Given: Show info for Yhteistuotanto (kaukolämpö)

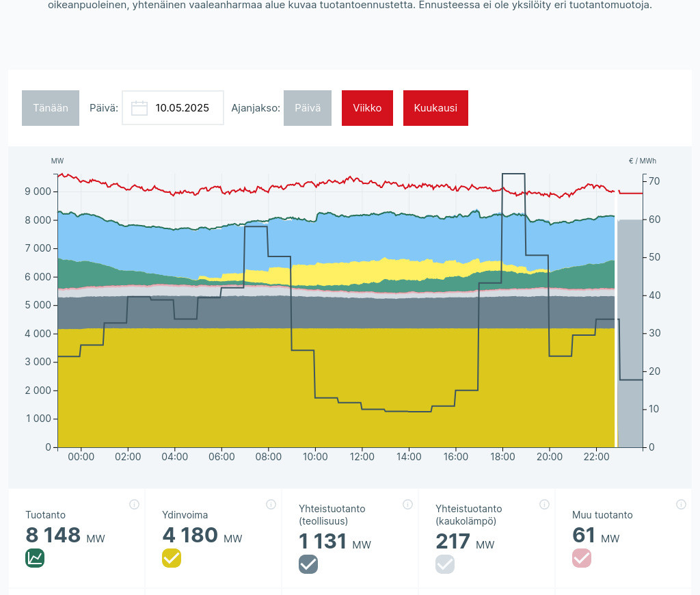Looking at the screenshot, I should [544, 505].
